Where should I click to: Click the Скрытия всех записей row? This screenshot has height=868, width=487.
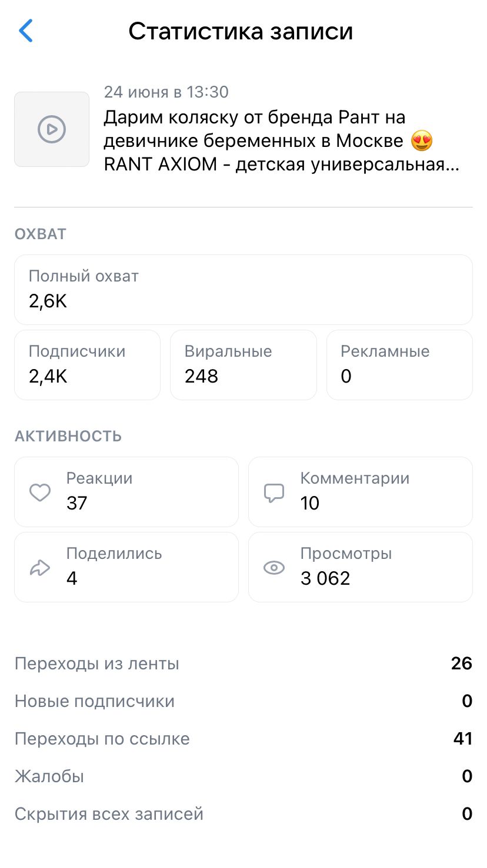click(243, 814)
